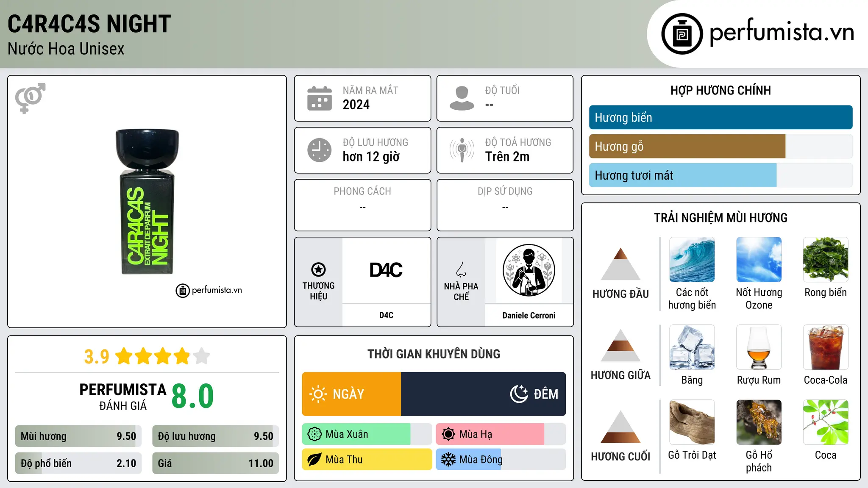Open the Gỗ Hổ phách amber thumbnail

coord(759,422)
